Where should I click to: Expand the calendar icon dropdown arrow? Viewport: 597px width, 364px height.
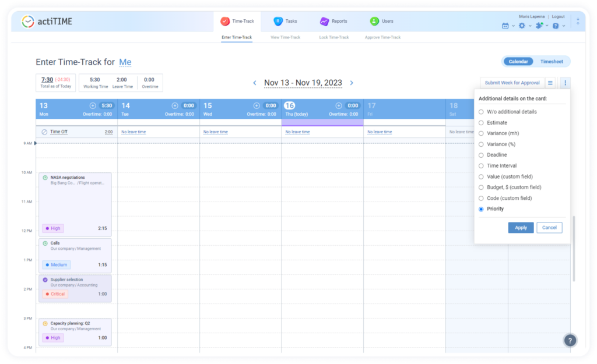coord(513,26)
